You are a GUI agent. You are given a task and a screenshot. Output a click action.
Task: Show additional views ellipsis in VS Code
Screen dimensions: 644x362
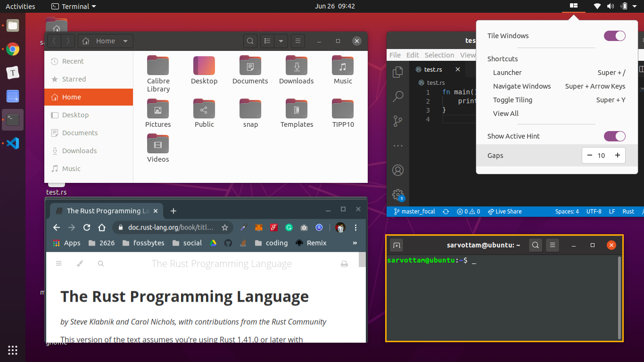[398, 146]
